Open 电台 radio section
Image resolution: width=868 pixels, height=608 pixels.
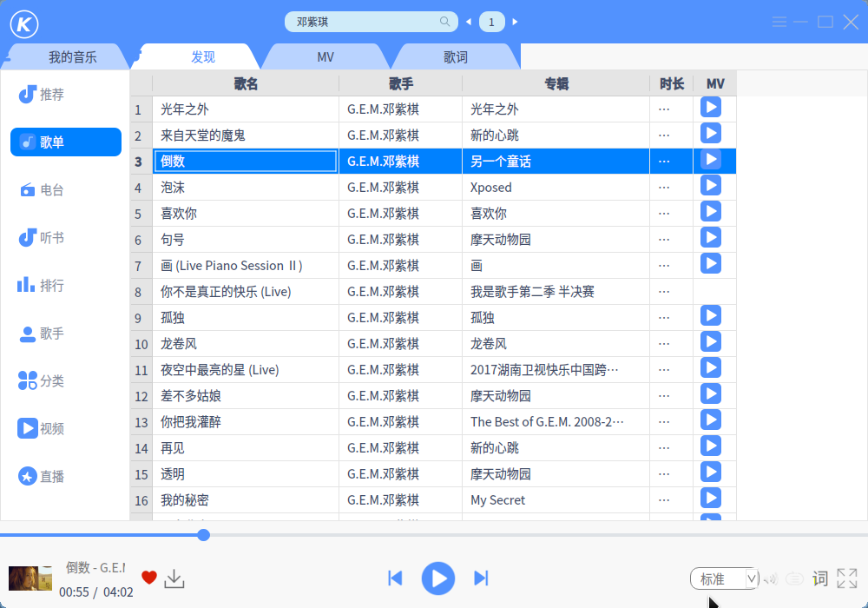(42, 190)
